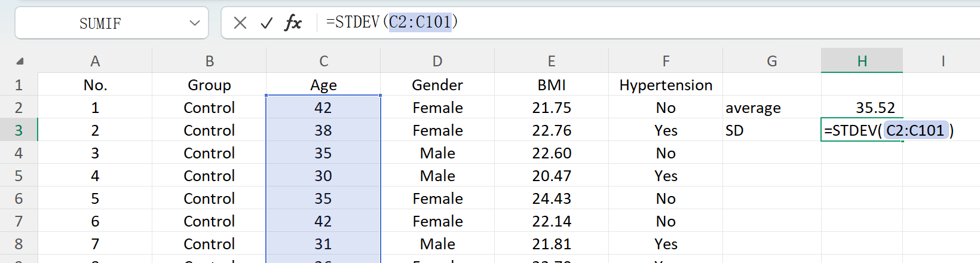Image resolution: width=980 pixels, height=263 pixels.
Task: Select row 1 header
Action: click(x=19, y=85)
